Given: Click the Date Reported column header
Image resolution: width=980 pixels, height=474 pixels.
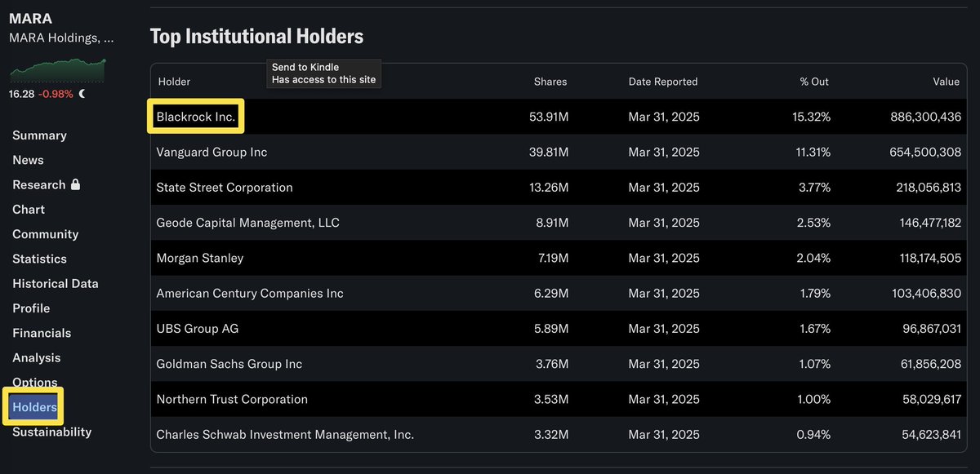Looking at the screenshot, I should point(663,82).
